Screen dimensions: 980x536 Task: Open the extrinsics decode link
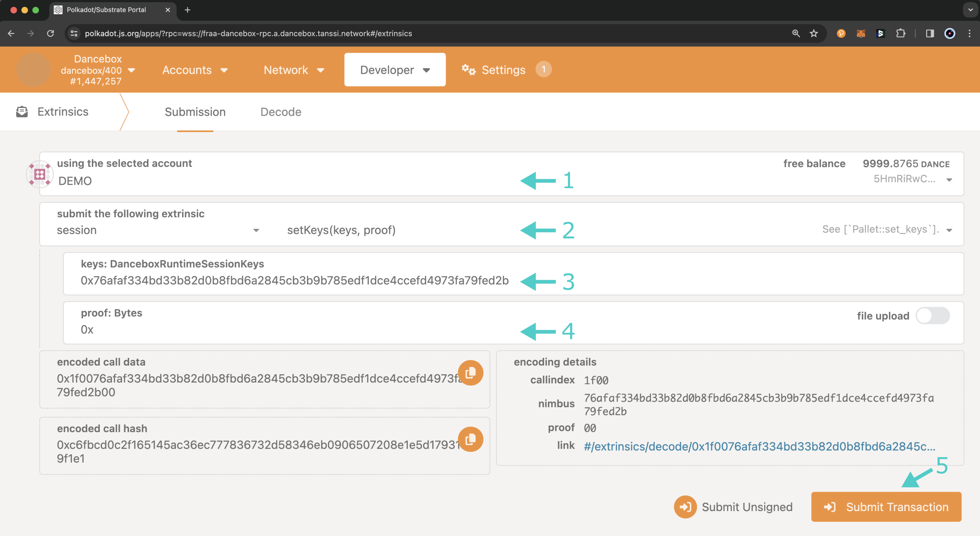pos(759,446)
